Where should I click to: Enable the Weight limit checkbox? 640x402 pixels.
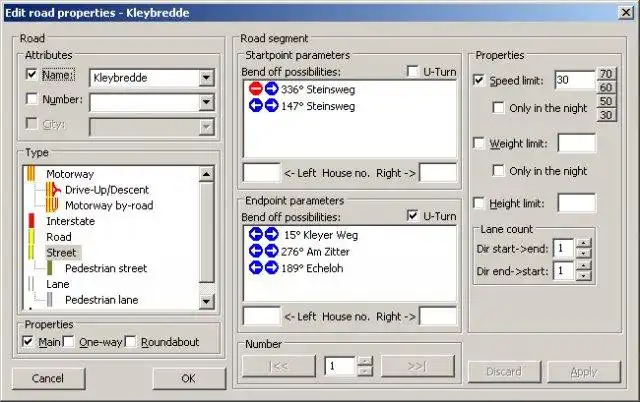coord(479,143)
